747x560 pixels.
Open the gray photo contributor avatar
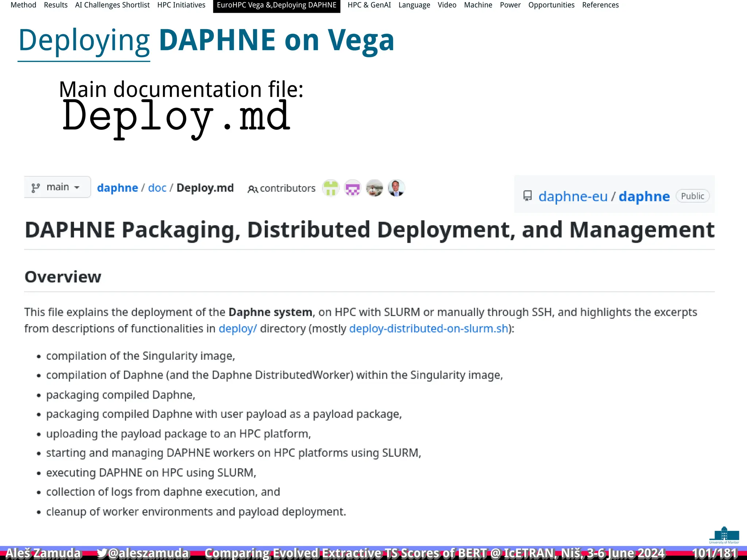point(375,188)
